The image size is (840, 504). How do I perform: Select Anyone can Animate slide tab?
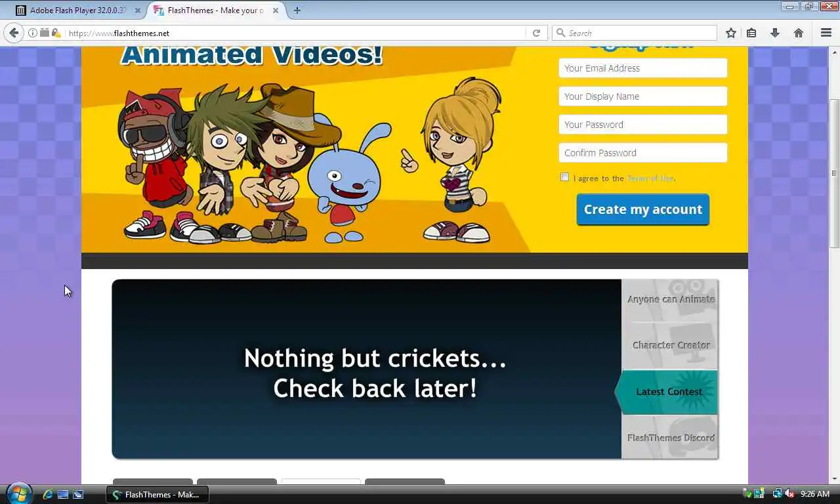[670, 299]
